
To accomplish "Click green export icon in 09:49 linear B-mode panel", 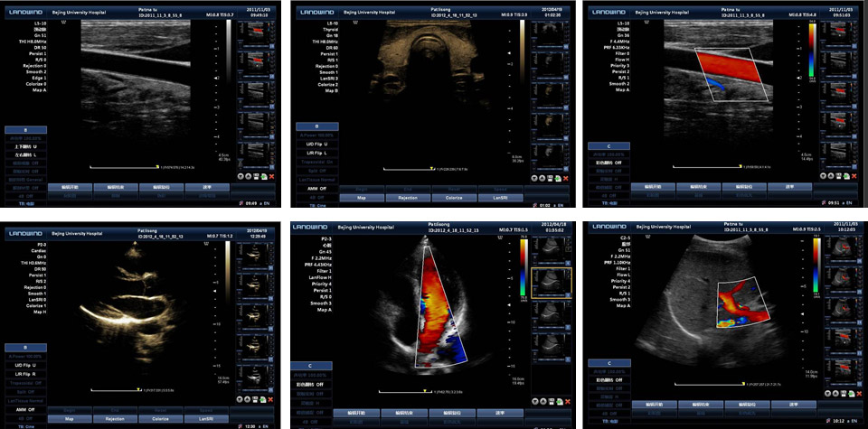I will 263,176.
